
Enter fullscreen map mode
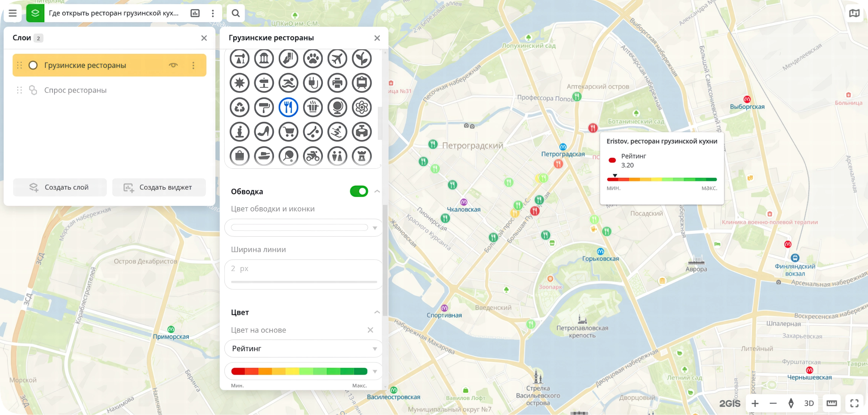[x=854, y=403]
